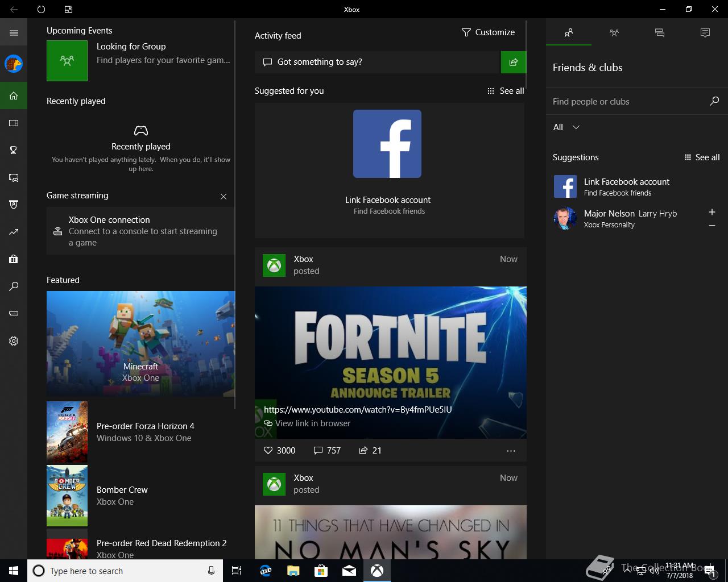
Task: Click the share button beside post box
Action: (x=514, y=62)
